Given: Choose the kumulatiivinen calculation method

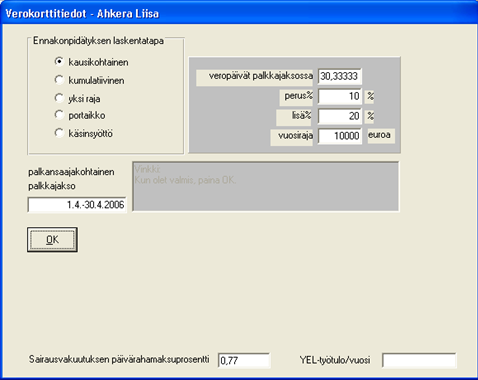Looking at the screenshot, I should (59, 80).
